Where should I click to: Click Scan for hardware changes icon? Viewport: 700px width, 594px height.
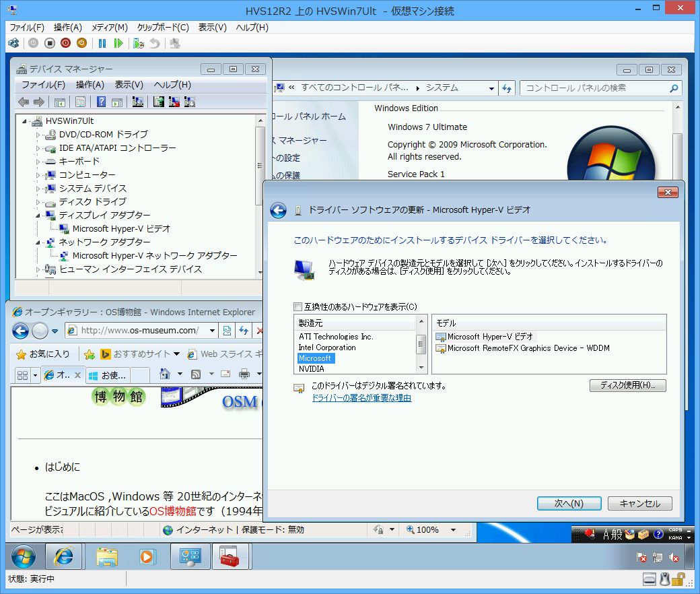click(x=138, y=102)
